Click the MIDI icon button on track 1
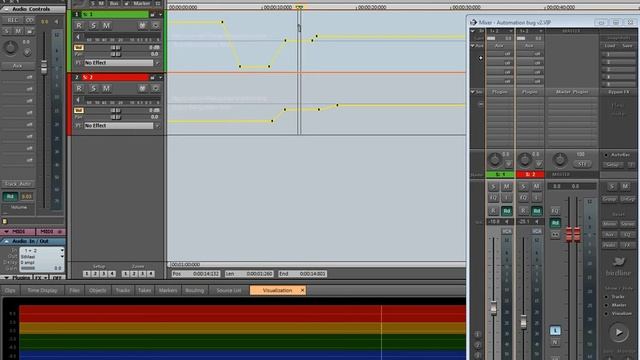The height and width of the screenshot is (360, 640). pos(142,26)
